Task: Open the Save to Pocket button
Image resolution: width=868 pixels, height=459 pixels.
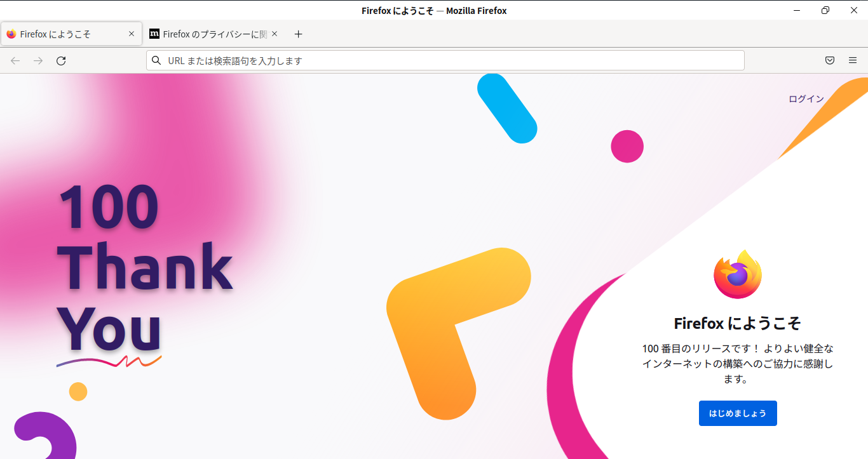Action: tap(830, 61)
